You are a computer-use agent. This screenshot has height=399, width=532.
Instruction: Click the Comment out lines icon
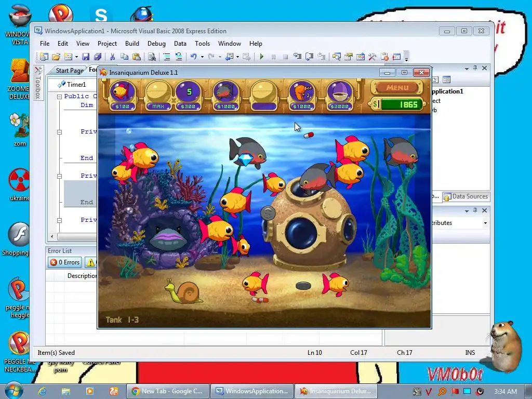pyautogui.click(x=167, y=57)
